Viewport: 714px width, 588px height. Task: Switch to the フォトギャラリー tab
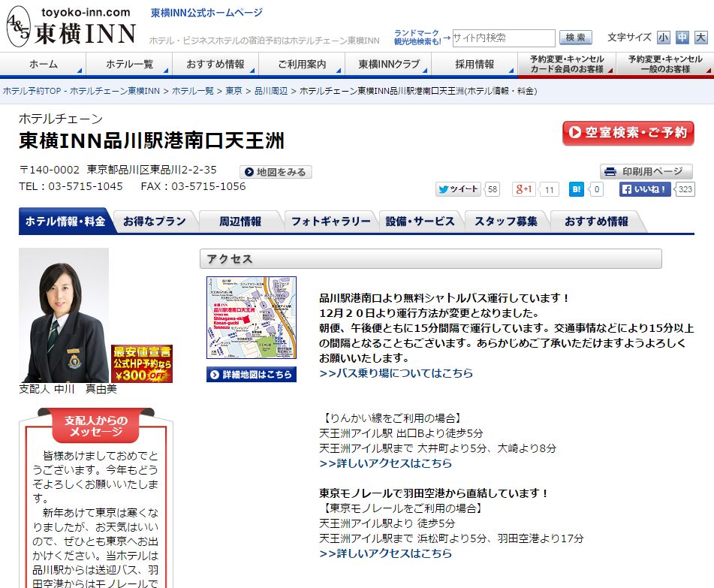click(331, 222)
